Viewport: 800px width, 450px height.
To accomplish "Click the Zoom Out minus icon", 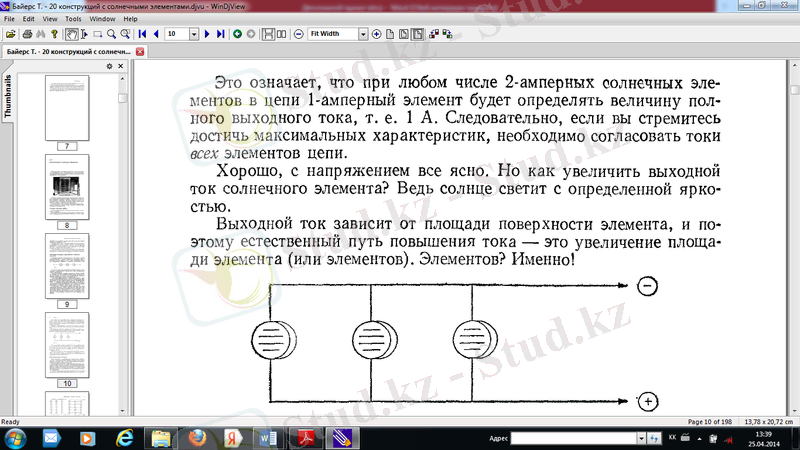I will tap(298, 33).
